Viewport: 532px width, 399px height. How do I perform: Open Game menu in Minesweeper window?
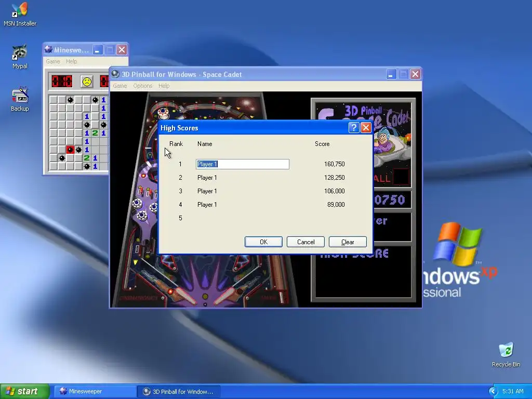tap(53, 61)
